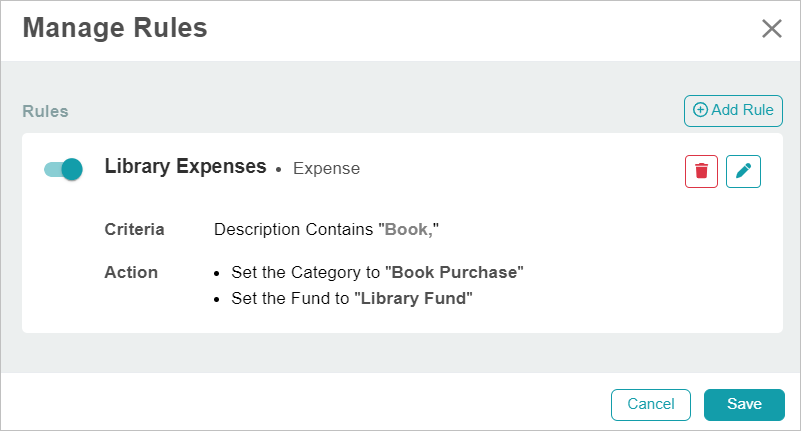The image size is (801, 431).
Task: Click the Action label
Action: coord(131,272)
